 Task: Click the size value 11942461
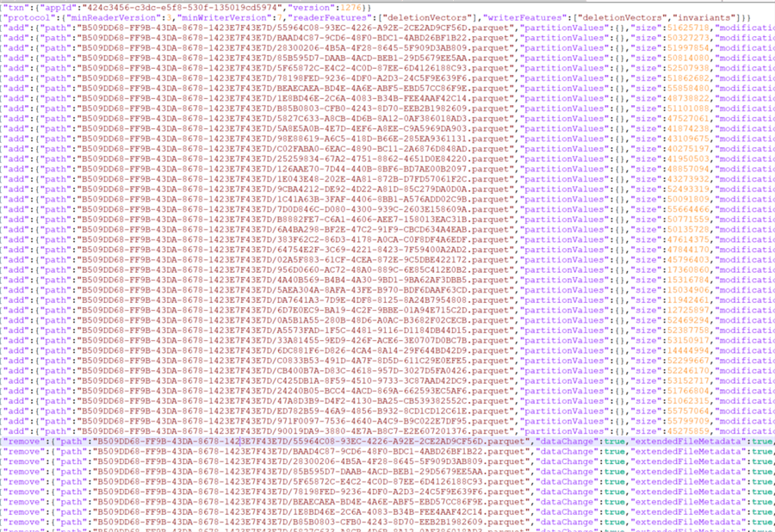pyautogui.click(x=689, y=300)
